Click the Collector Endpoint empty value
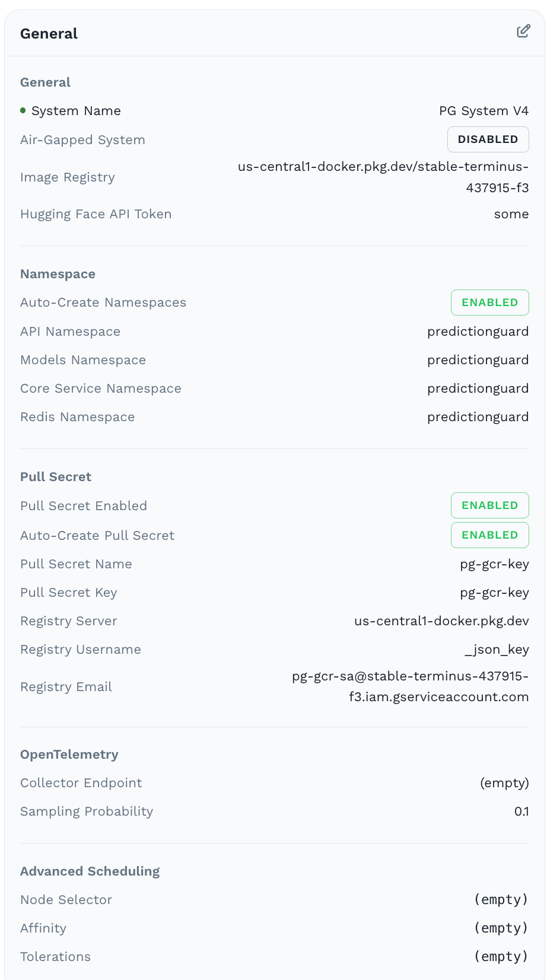 pyautogui.click(x=504, y=783)
